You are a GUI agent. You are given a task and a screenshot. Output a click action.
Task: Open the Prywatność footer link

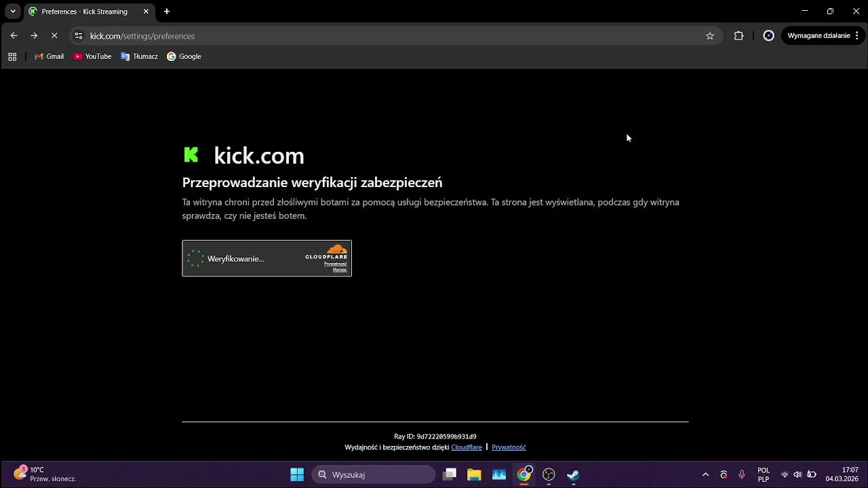coord(509,447)
